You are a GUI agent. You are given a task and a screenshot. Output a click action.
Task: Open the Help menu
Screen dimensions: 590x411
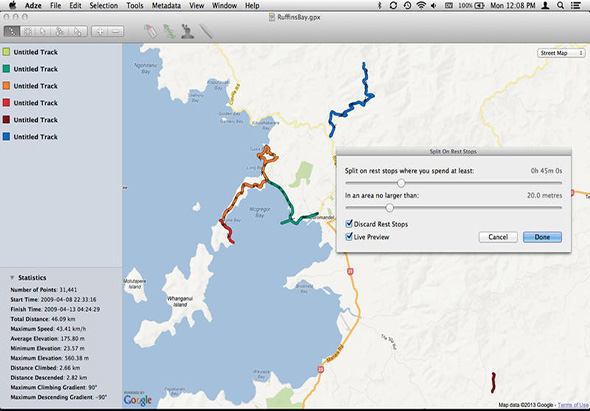252,5
